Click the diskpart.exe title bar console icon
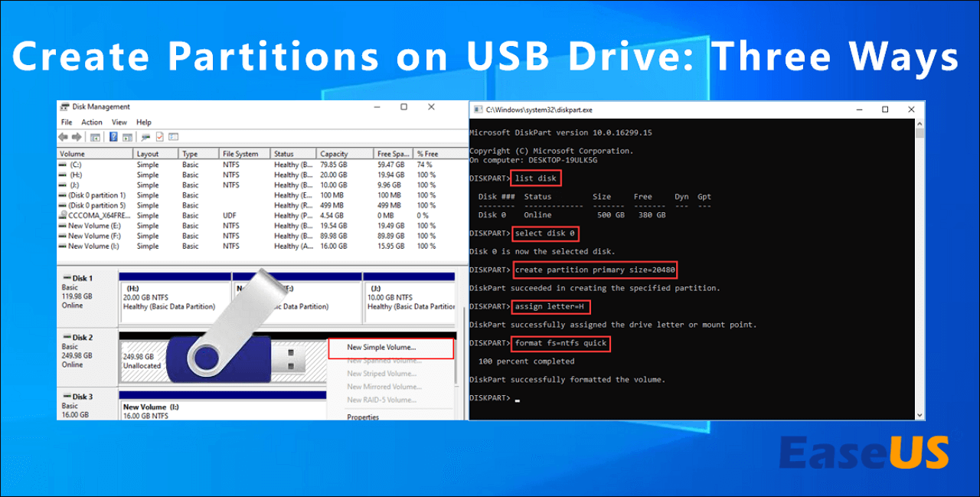The width and height of the screenshot is (980, 497). (478, 110)
